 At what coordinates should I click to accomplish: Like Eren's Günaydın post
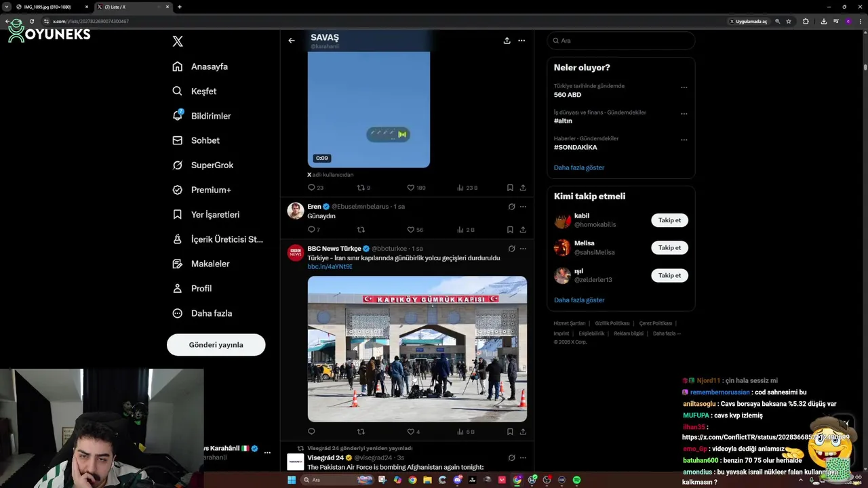[x=415, y=230]
